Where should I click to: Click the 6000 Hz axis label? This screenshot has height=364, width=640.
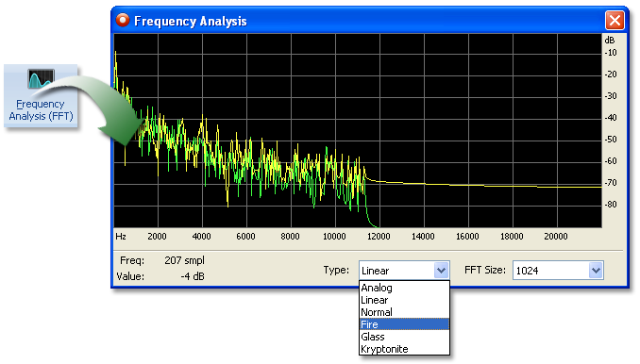(245, 237)
